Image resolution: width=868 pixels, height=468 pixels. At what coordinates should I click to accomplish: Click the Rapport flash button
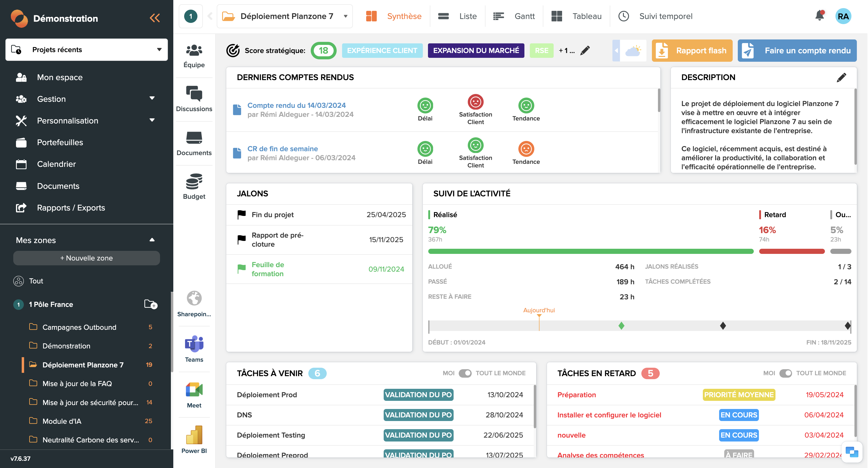click(x=692, y=51)
